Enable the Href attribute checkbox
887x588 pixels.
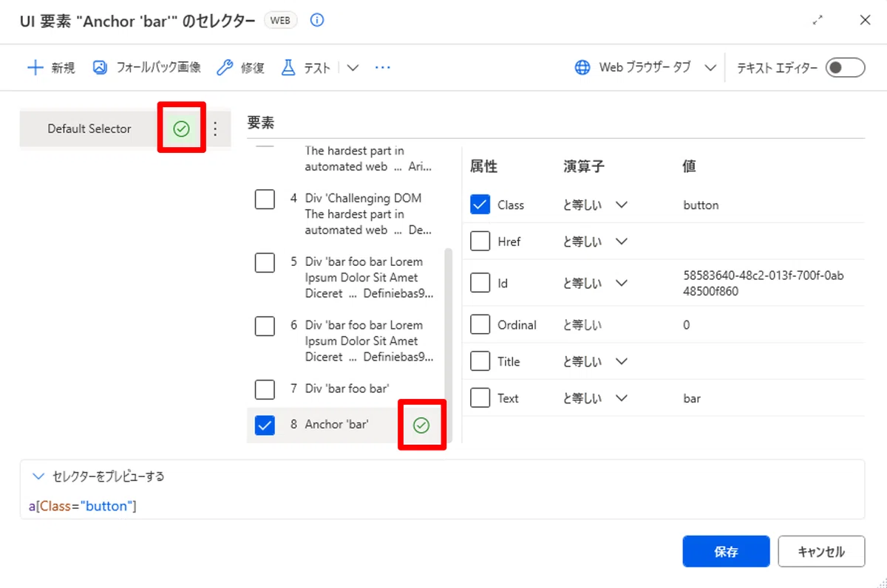(480, 242)
